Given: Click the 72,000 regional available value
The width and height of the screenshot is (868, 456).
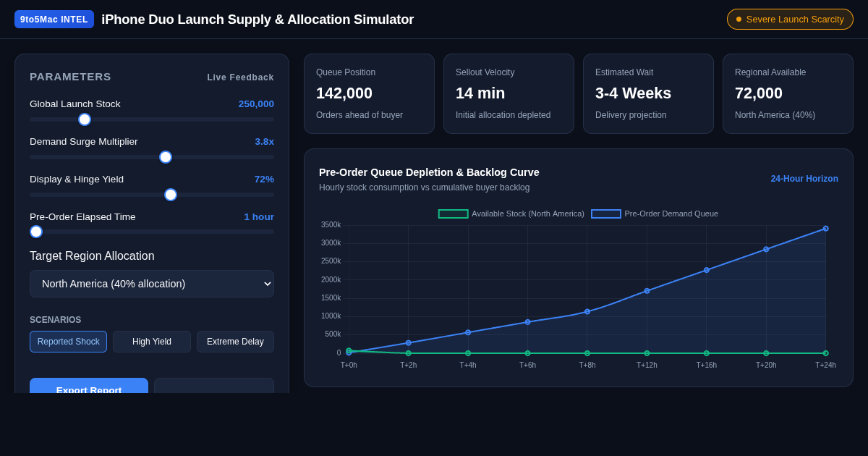Looking at the screenshot, I should (x=759, y=93).
